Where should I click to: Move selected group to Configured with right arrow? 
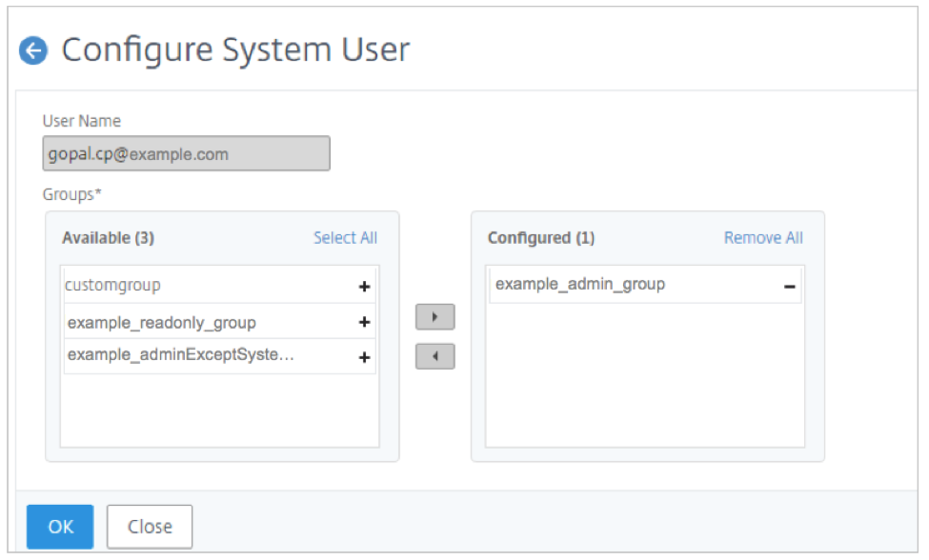(x=434, y=317)
